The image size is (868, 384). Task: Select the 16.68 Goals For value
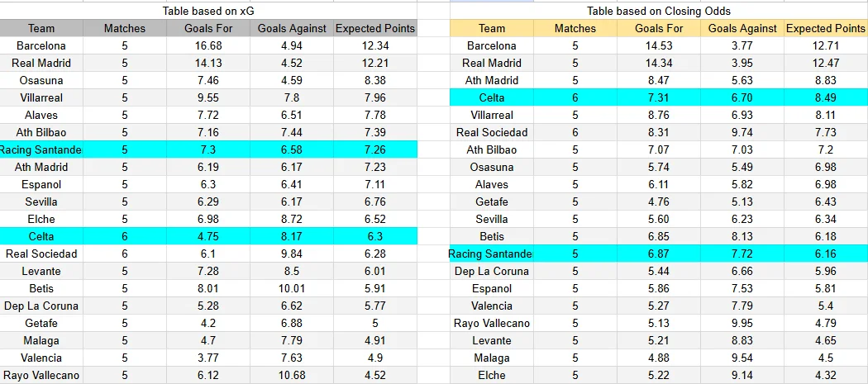[208, 45]
